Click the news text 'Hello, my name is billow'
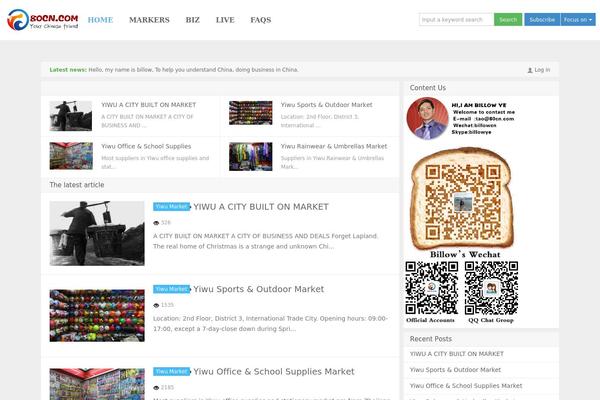This screenshot has height=400, width=600. click(x=121, y=70)
